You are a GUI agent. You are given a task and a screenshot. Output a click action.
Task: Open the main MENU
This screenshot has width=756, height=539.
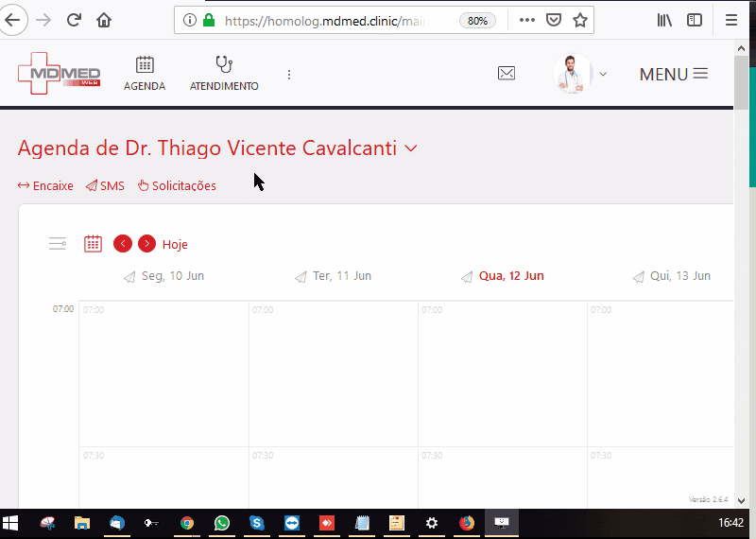[674, 75]
